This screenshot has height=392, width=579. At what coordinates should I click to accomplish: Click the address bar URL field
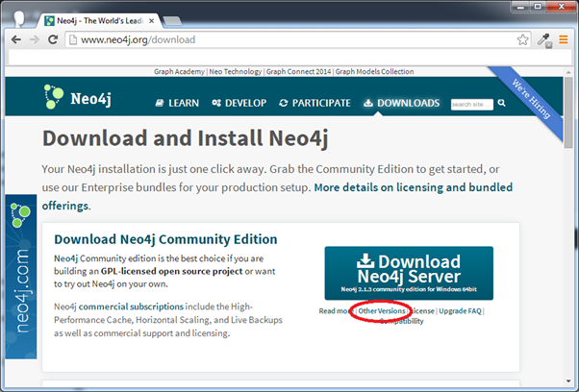[291, 39]
